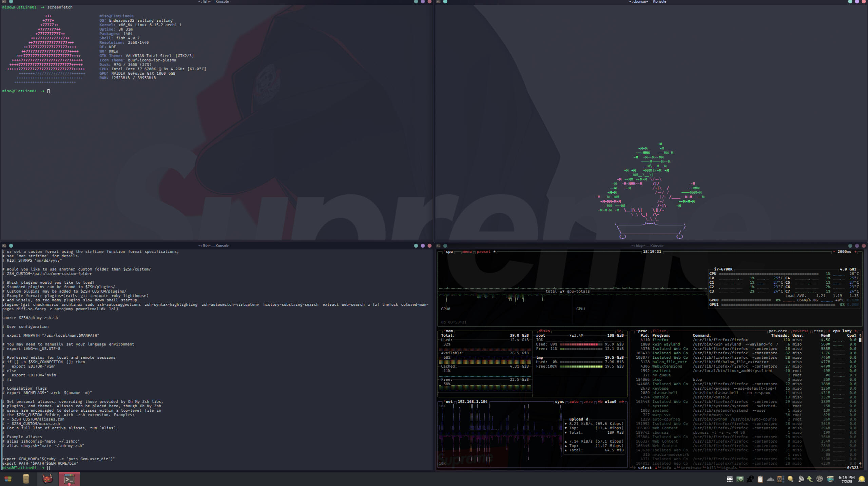This screenshot has height=486, width=868.
Task: Open the weather sun tray icon
Action: pyautogui.click(x=862, y=479)
